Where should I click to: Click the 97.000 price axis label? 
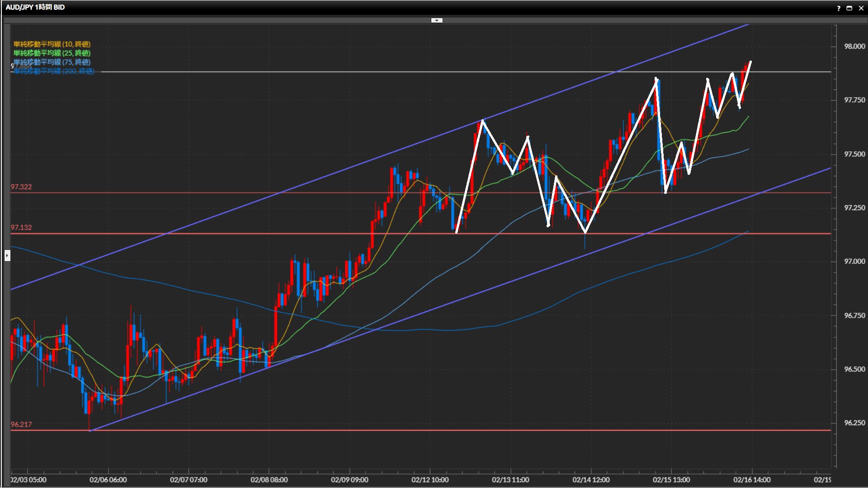854,261
